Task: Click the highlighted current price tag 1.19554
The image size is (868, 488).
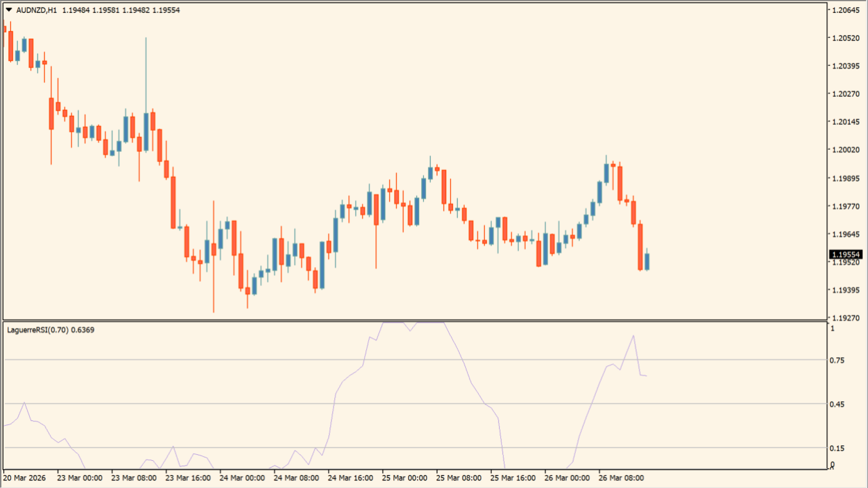Action: tap(845, 255)
